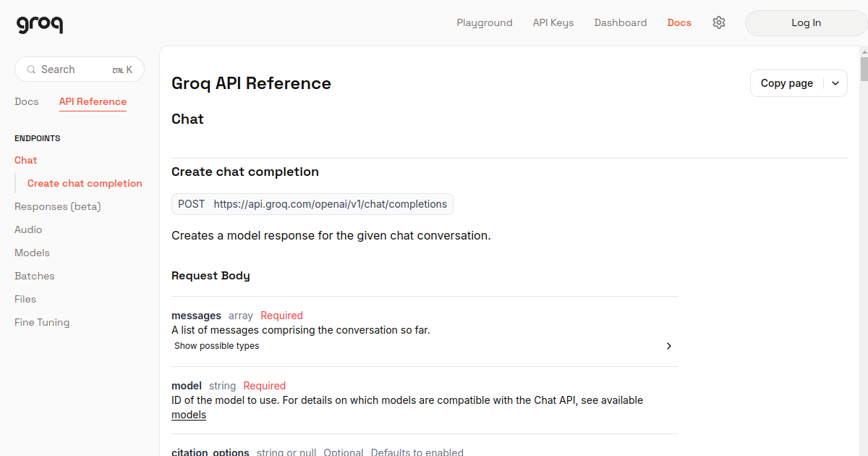Click the messages parameter name
Image resolution: width=868 pixels, height=456 pixels.
pos(196,316)
